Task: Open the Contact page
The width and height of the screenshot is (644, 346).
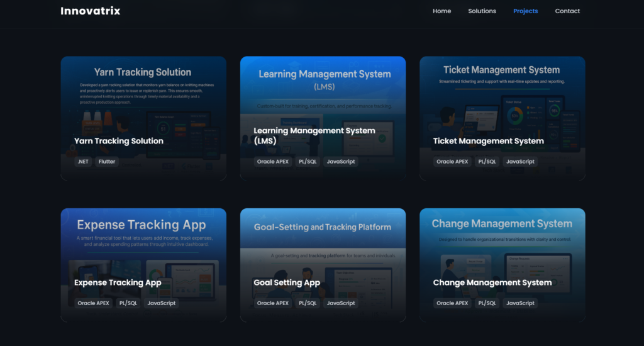Action: pyautogui.click(x=567, y=11)
